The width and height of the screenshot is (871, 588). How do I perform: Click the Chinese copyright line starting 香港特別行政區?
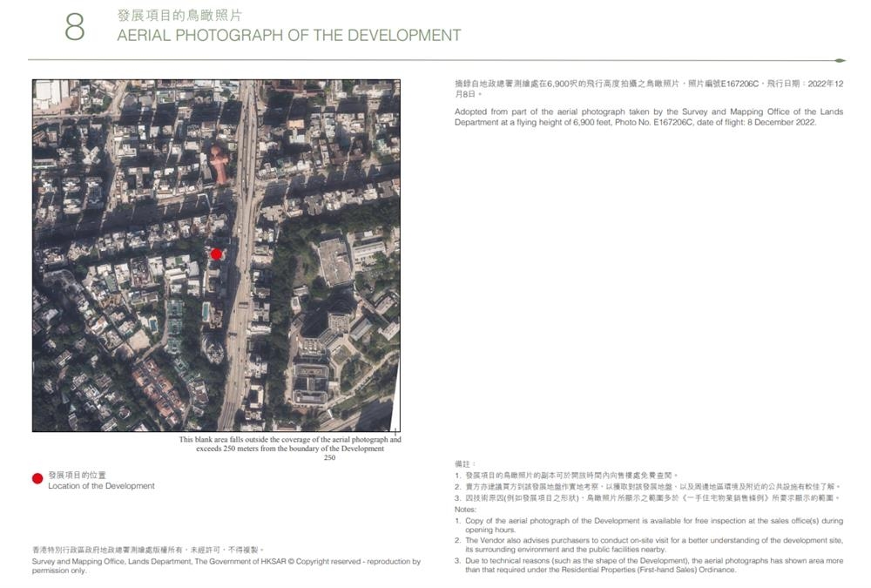148,550
